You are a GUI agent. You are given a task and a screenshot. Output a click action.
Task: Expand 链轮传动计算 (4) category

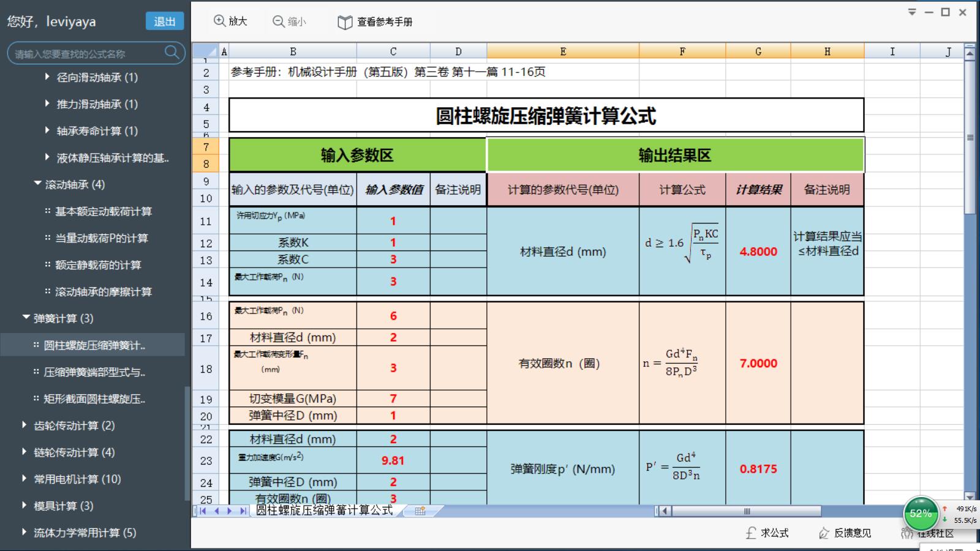[24, 452]
